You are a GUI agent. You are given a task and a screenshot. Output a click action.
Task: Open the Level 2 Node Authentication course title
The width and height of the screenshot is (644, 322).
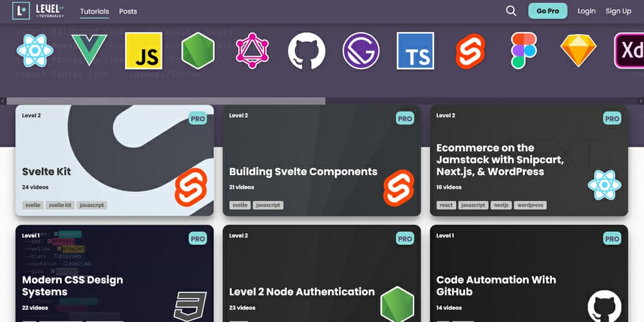click(x=302, y=292)
